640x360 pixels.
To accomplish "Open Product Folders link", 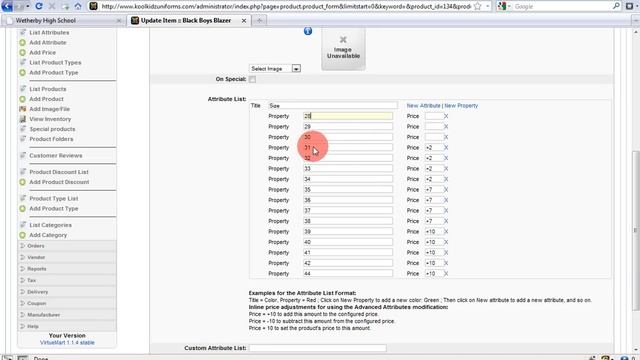I will (x=51, y=139).
